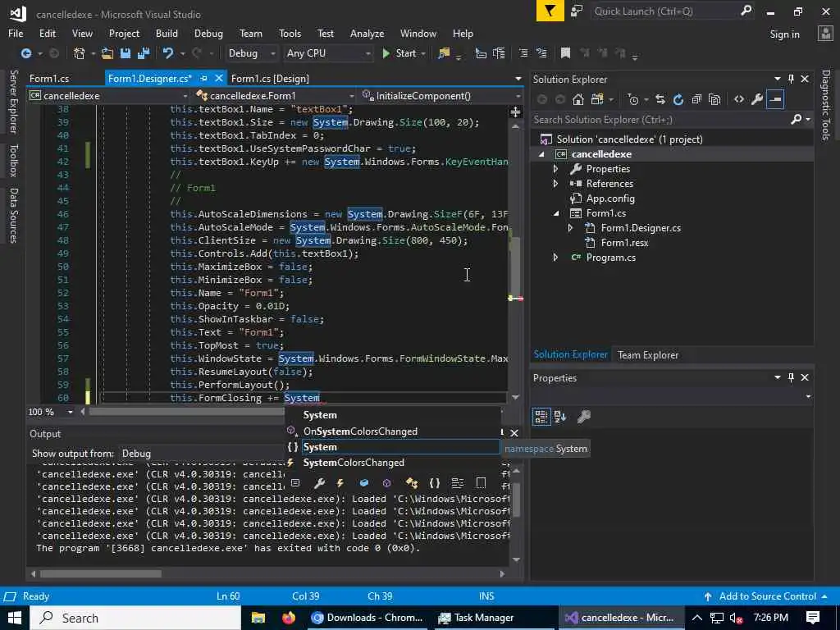Image resolution: width=840 pixels, height=630 pixels.
Task: Toggle the events filter in IntelliSense
Action: click(x=340, y=483)
